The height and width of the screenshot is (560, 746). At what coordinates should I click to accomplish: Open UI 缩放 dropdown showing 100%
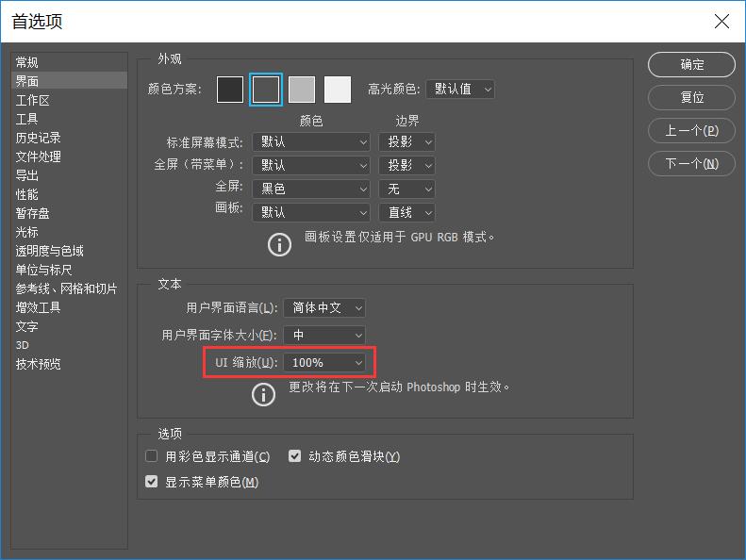(x=324, y=363)
